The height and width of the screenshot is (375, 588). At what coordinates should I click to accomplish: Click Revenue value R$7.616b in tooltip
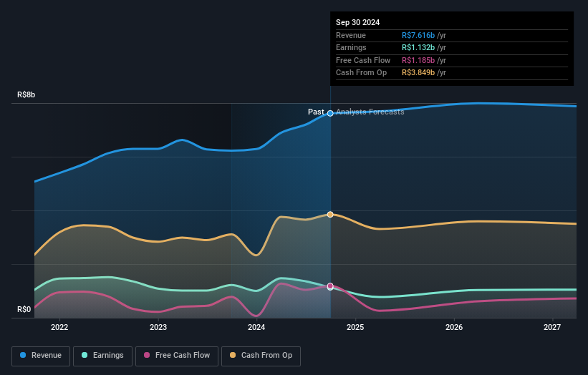pyautogui.click(x=418, y=35)
